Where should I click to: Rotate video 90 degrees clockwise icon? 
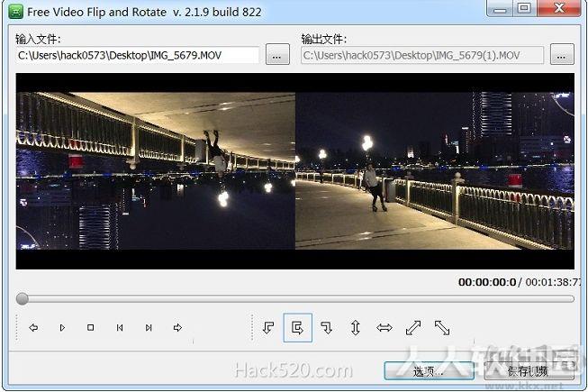click(x=327, y=327)
